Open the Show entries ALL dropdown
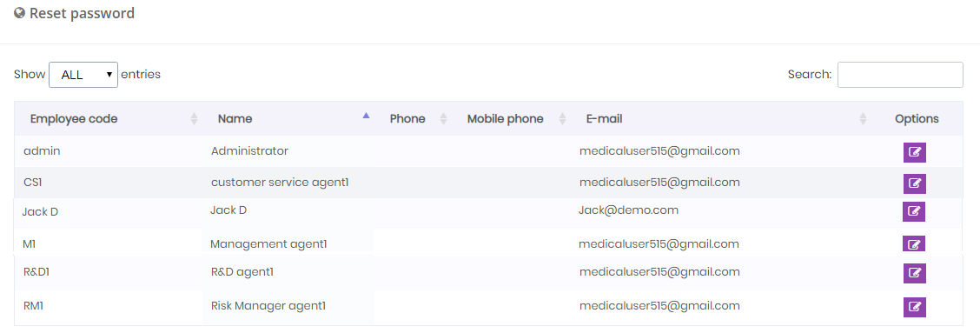Image resolution: width=980 pixels, height=333 pixels. [83, 75]
